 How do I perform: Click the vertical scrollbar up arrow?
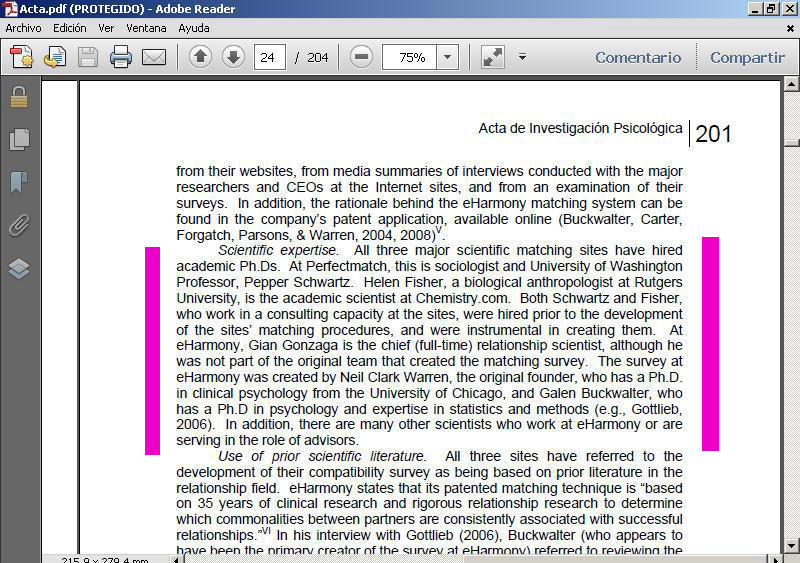[x=791, y=83]
